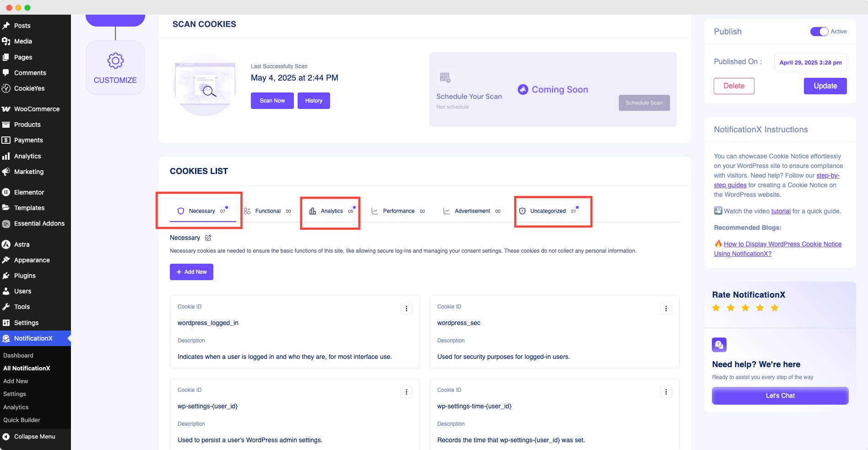Switch to the Analytics cookies tab
The height and width of the screenshot is (450, 868).
click(x=332, y=211)
